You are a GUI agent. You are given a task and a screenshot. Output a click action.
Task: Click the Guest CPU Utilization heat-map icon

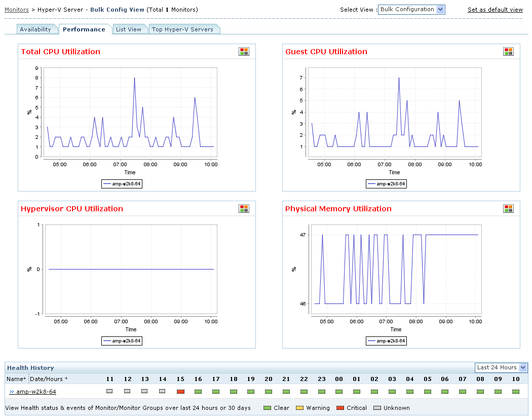tap(508, 52)
